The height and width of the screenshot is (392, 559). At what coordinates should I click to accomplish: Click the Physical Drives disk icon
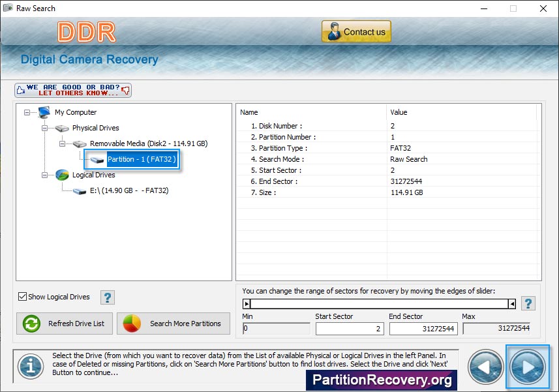62,128
